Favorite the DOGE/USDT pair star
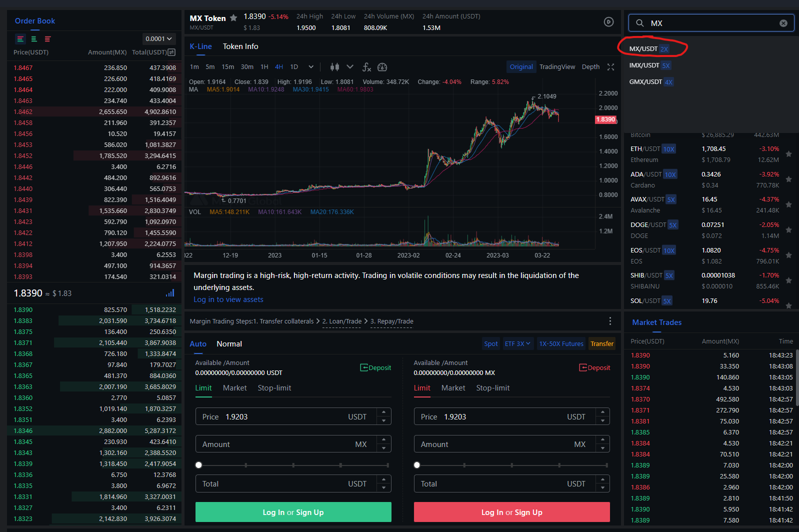Image resolution: width=799 pixels, height=532 pixels. point(788,230)
